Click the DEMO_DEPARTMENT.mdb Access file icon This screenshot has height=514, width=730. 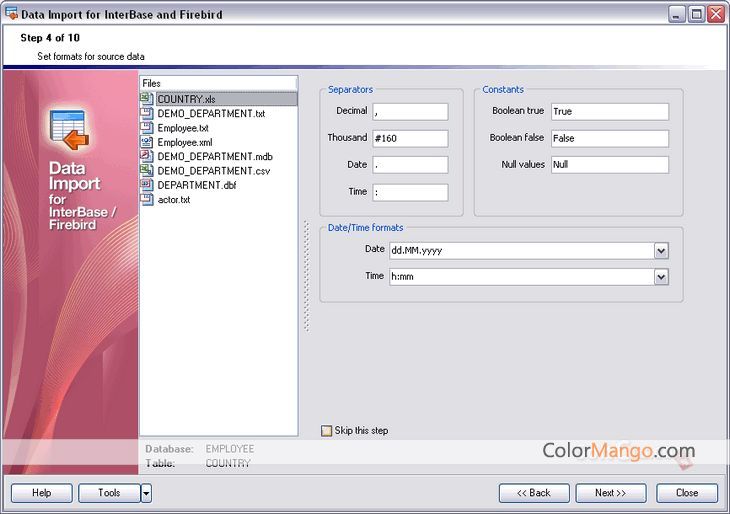coord(147,156)
